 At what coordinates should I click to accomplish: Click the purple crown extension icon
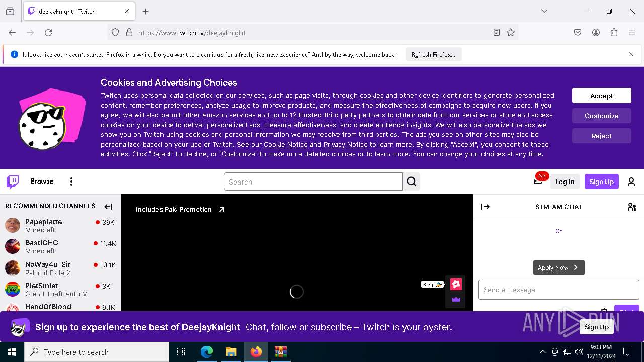(x=456, y=299)
